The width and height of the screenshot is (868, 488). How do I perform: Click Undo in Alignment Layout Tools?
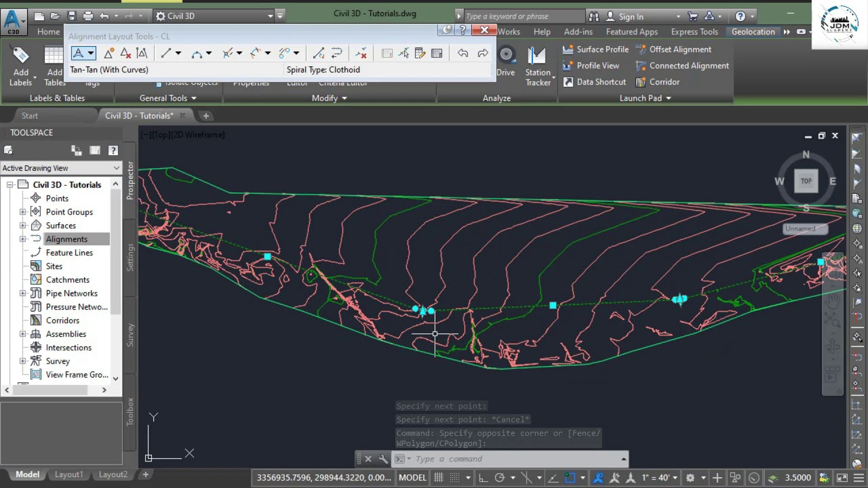tap(462, 54)
